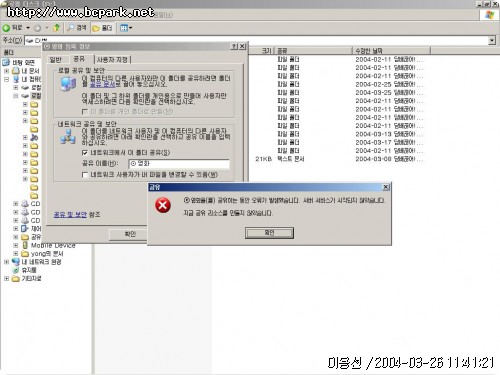Select the yong의 문서 folder icon

click(25, 254)
